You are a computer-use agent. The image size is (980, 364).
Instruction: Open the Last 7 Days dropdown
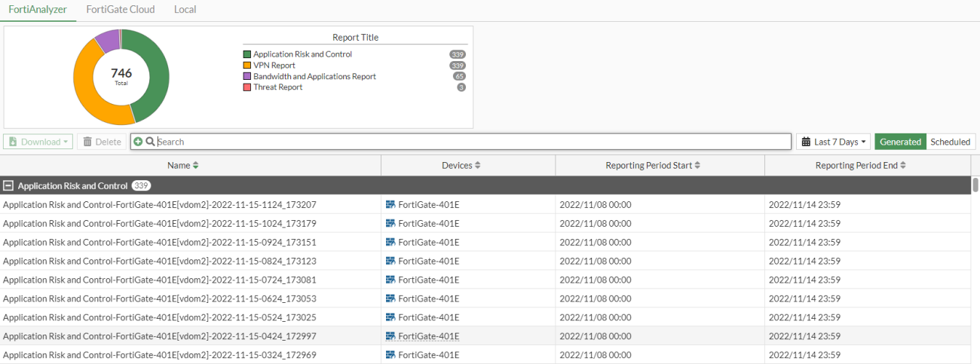coord(833,142)
